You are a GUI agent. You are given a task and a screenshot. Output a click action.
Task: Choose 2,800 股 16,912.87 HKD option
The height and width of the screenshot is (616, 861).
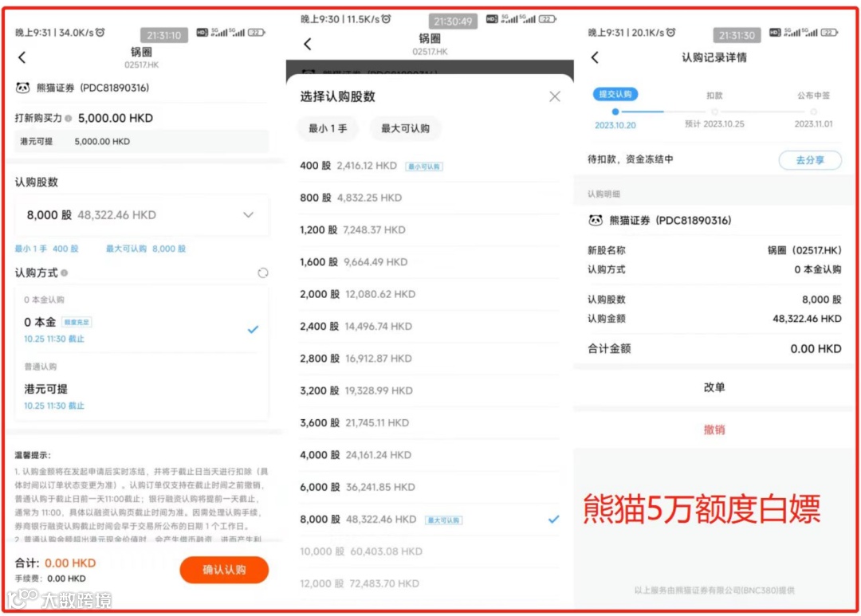pyautogui.click(x=430, y=359)
